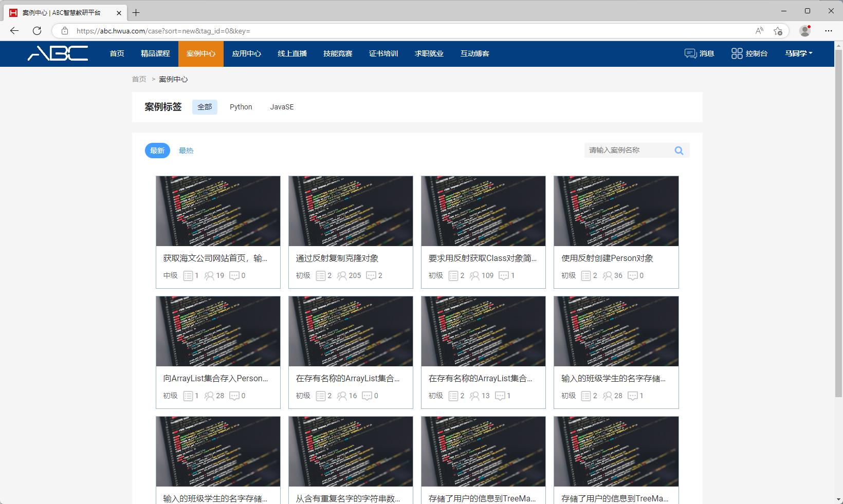The height and width of the screenshot is (504, 843).
Task: Open 证书培训 navigation item
Action: [x=383, y=53]
